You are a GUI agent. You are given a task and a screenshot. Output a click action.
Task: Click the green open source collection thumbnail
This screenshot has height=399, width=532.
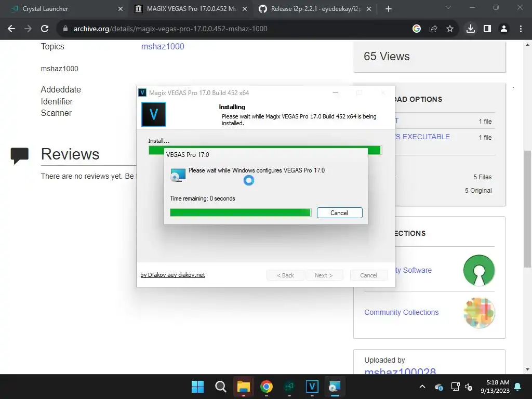pos(479,270)
